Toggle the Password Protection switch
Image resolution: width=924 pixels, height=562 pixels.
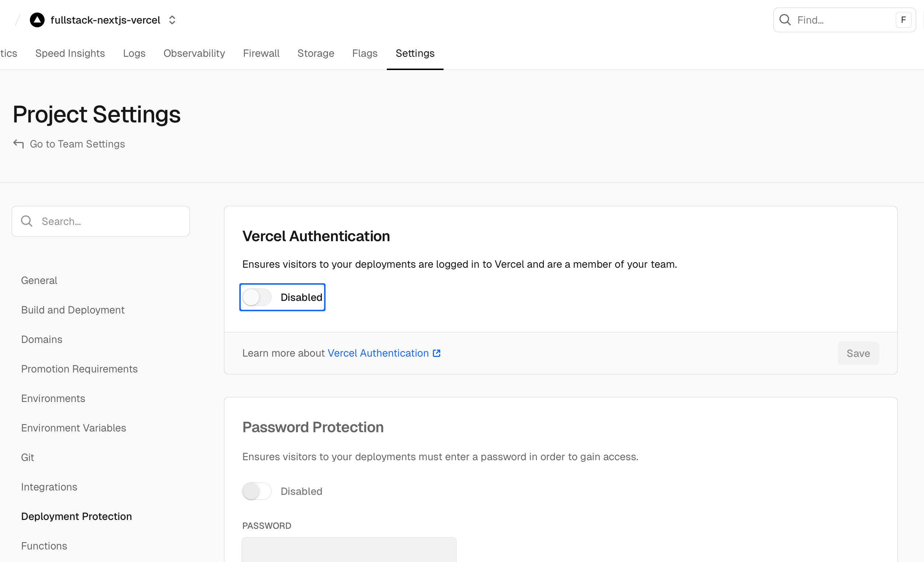coord(257,491)
